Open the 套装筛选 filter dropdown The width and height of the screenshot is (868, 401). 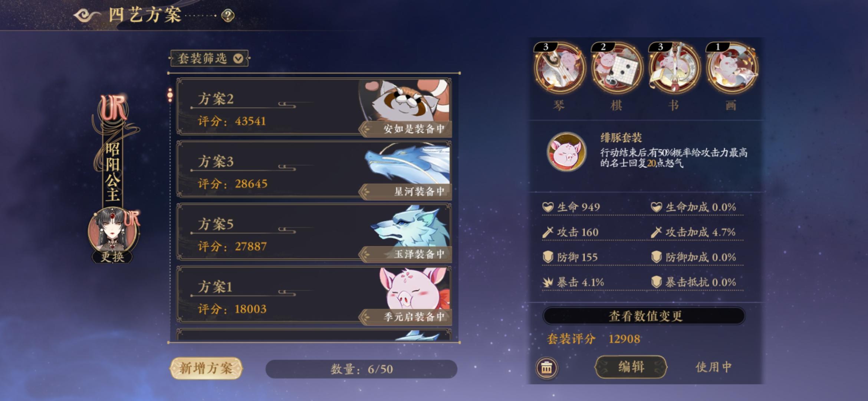pyautogui.click(x=209, y=58)
